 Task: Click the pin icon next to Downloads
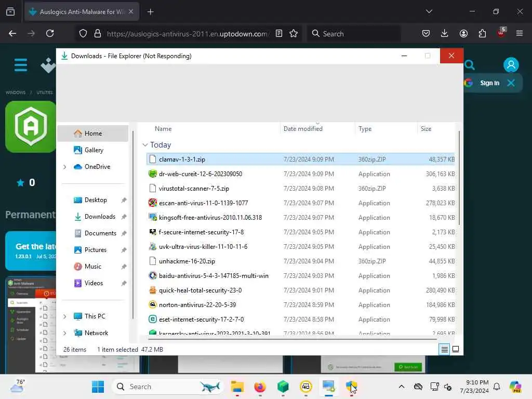[x=124, y=217]
